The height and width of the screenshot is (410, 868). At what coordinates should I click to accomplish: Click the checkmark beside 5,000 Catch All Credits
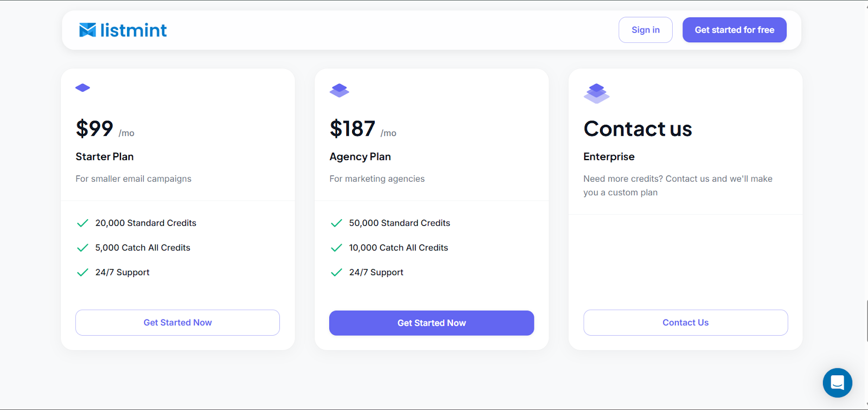pos(82,247)
